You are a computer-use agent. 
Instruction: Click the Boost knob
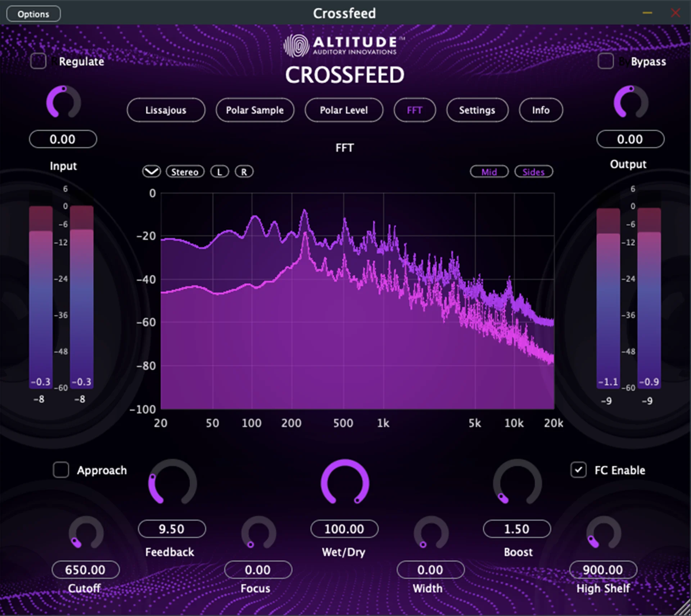pos(517,482)
